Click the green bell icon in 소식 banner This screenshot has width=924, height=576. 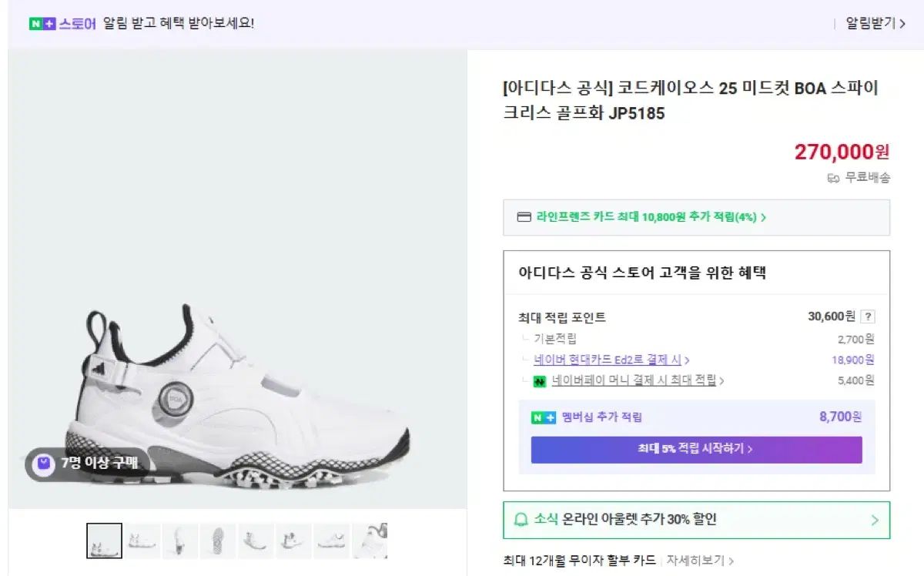click(521, 520)
